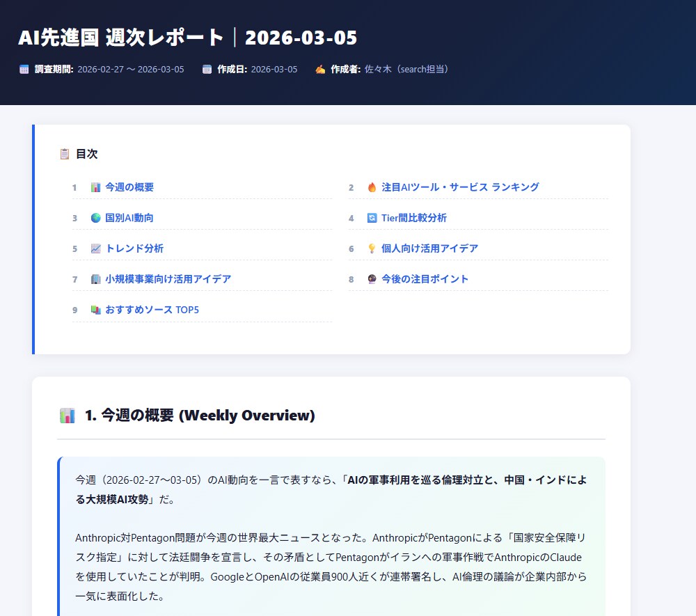Screen dimensions: 696x616
Task: Click the calendar icon before 調査期間
Action: click(24, 69)
